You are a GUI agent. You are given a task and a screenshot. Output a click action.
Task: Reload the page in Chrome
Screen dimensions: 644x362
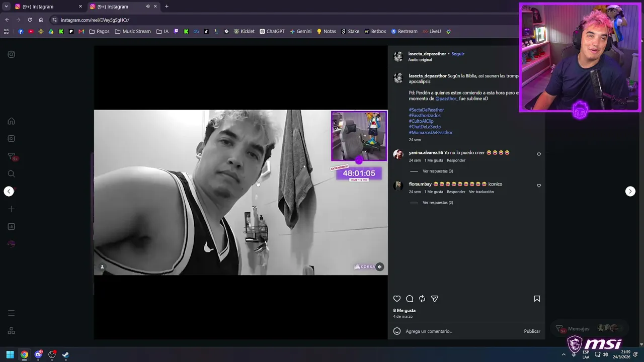tap(30, 20)
